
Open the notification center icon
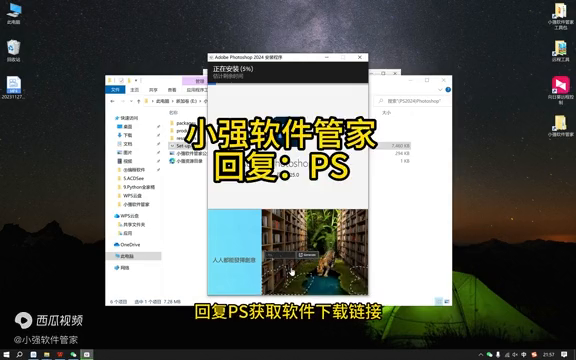tap(564, 354)
